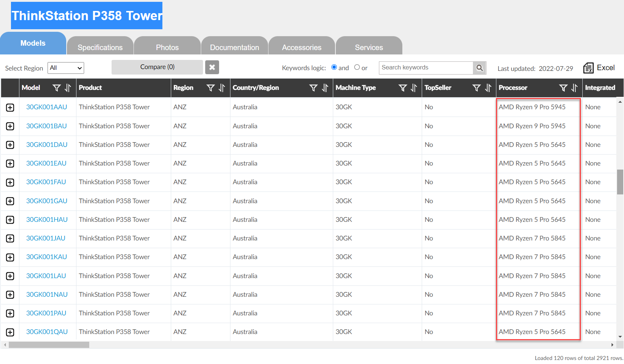Sort the Region column
The image size is (624, 364).
[222, 88]
